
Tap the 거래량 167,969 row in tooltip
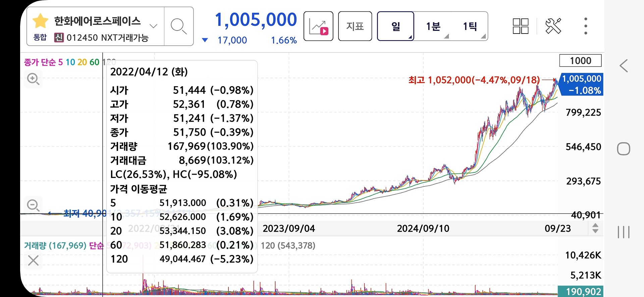tap(182, 146)
